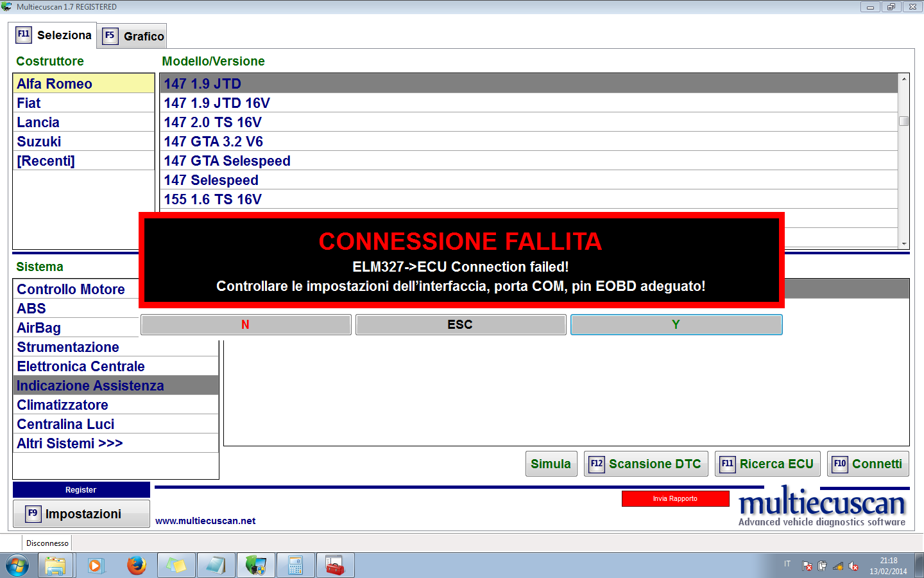
Task: Click the Action Center flag tray icon
Action: pos(807,566)
